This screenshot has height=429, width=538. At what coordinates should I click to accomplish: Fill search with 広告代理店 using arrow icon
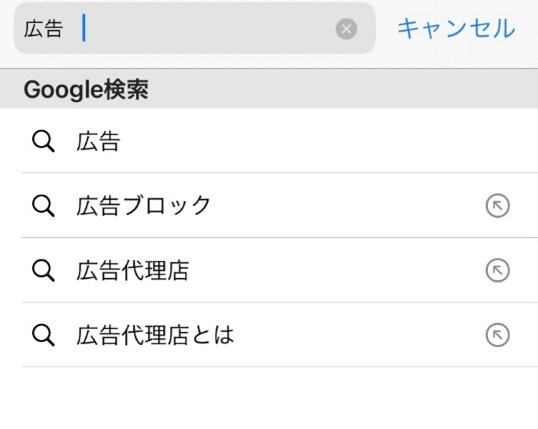pos(498,270)
